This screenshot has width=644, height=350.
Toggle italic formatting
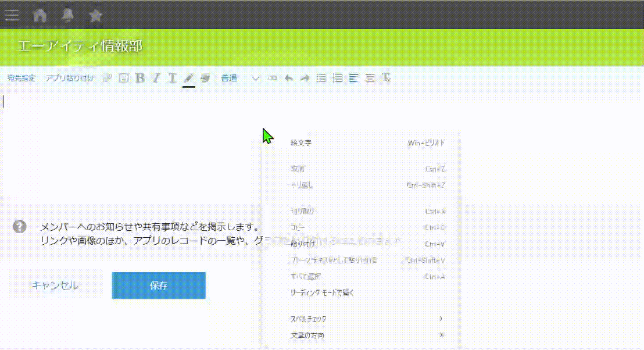(x=156, y=78)
